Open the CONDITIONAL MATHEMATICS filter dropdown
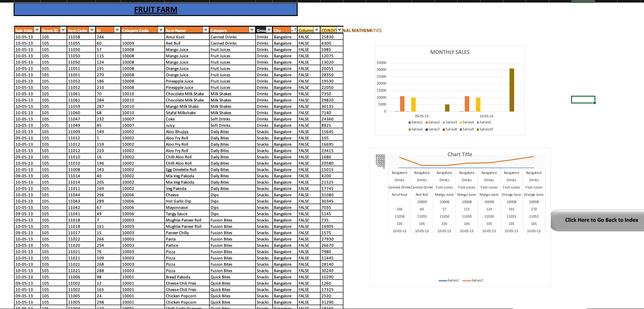644x309 pixels. pos(340,30)
